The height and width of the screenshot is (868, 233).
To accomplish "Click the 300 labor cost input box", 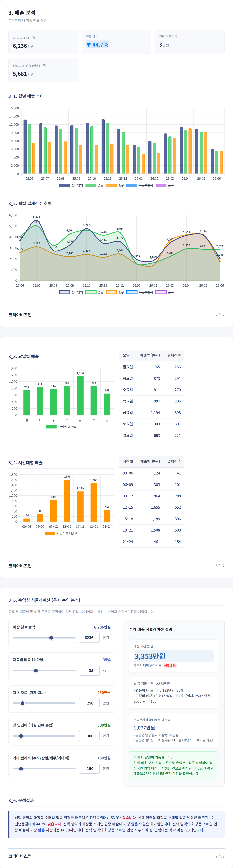I will tap(89, 736).
